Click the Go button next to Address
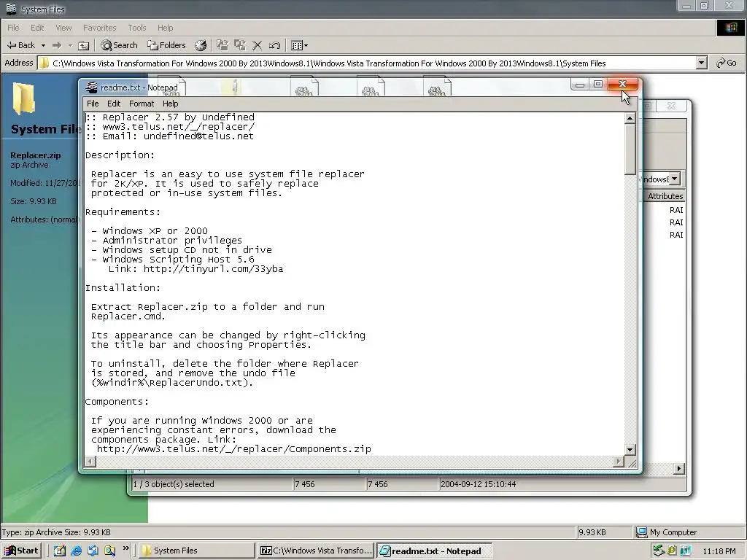747x560 pixels. [x=727, y=63]
